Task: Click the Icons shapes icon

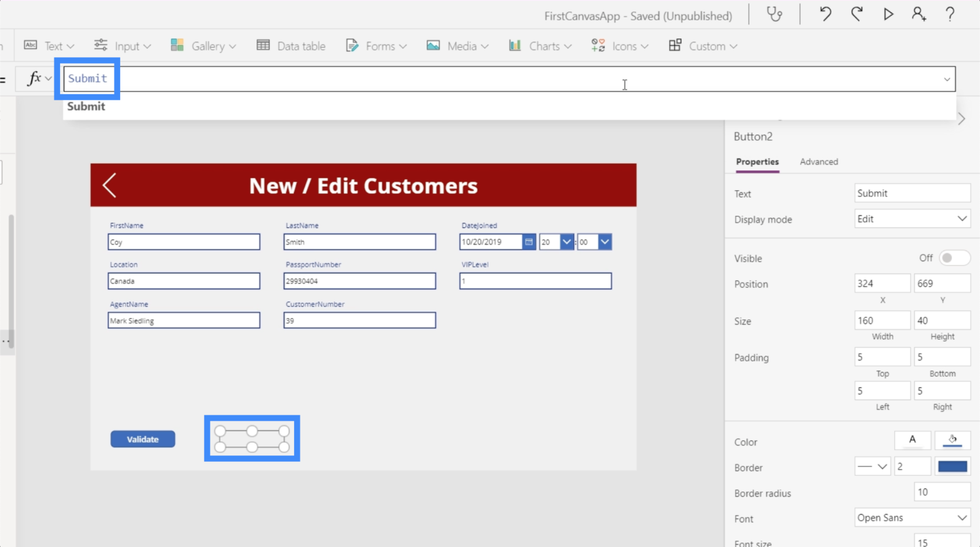Action: (x=598, y=45)
